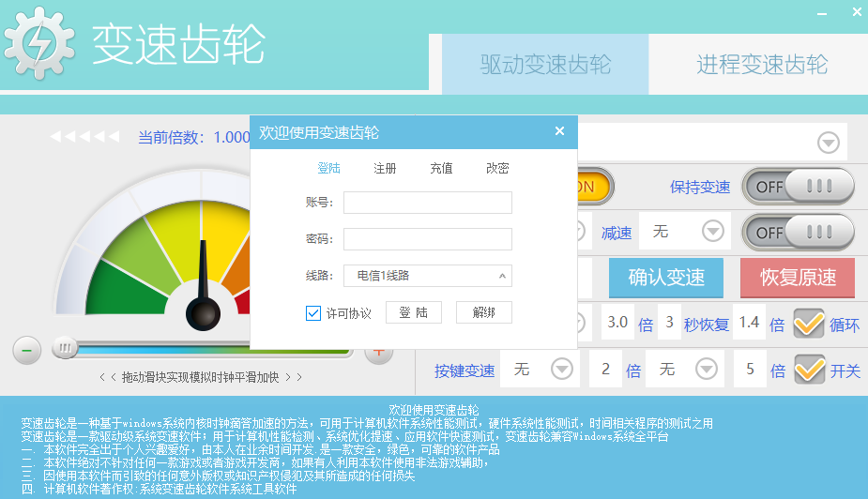Open the 充值 recharge tab

441,168
